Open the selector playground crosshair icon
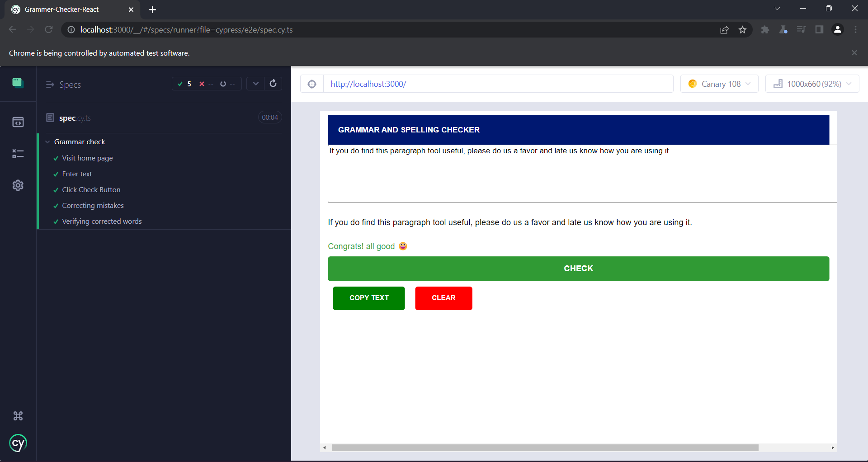Image resolution: width=868 pixels, height=462 pixels. [312, 84]
